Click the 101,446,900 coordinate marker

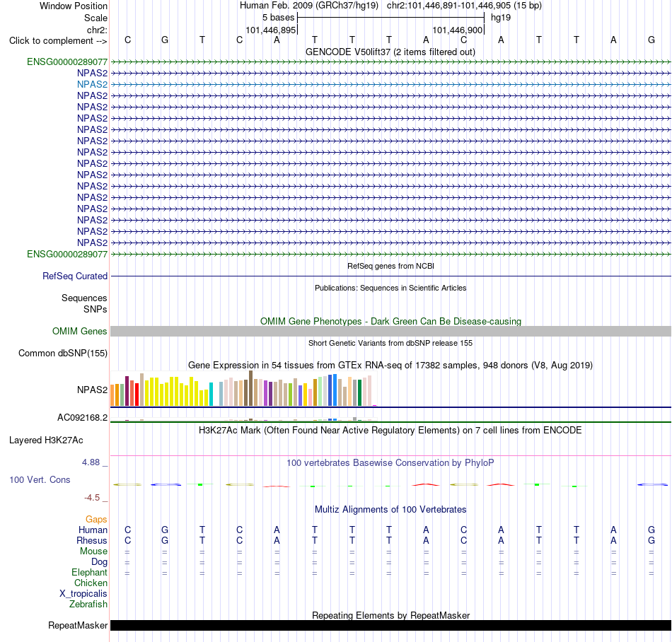pos(457,30)
